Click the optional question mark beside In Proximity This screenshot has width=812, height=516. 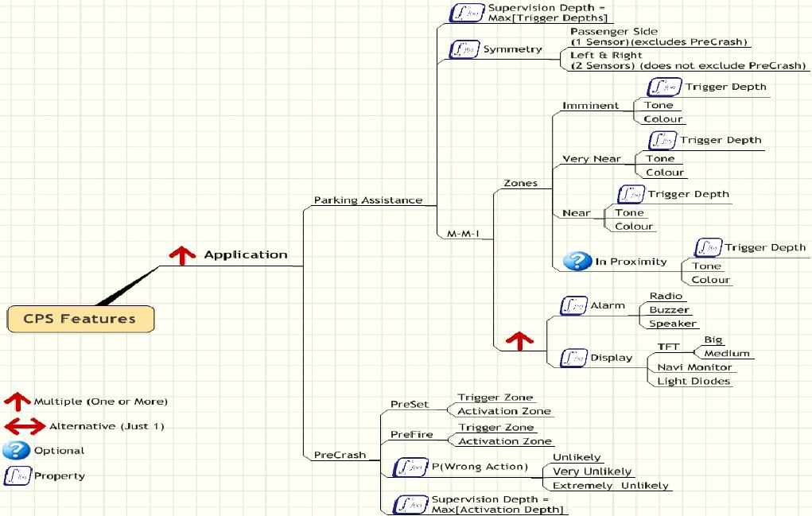(577, 261)
